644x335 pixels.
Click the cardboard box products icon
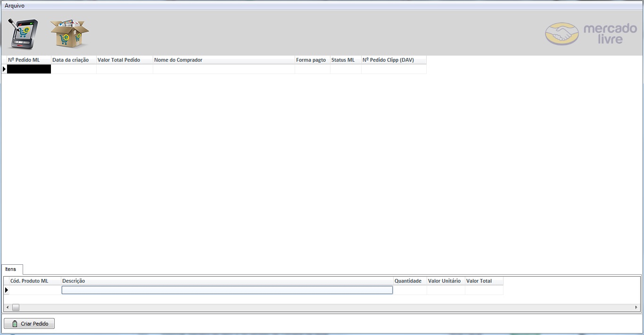69,33
